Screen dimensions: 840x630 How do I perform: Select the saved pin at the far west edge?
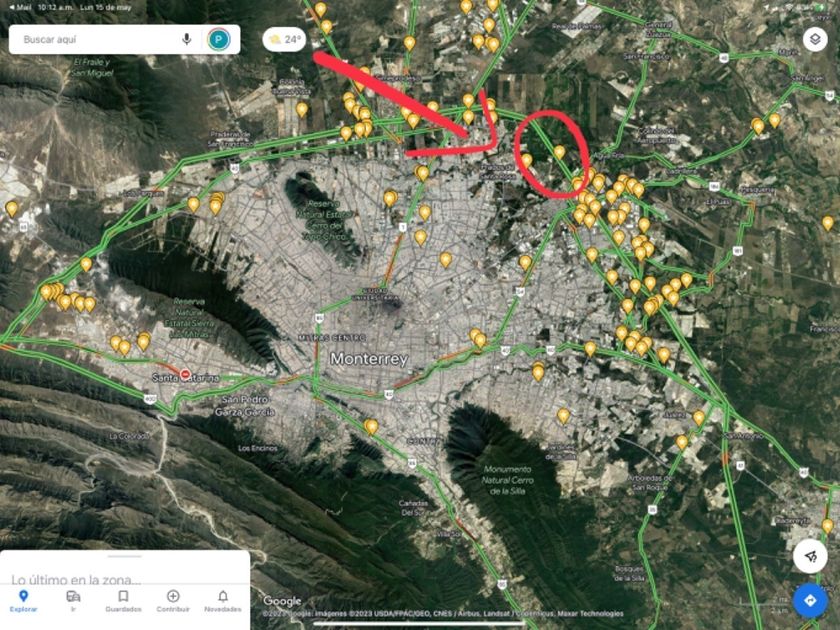coord(11,208)
